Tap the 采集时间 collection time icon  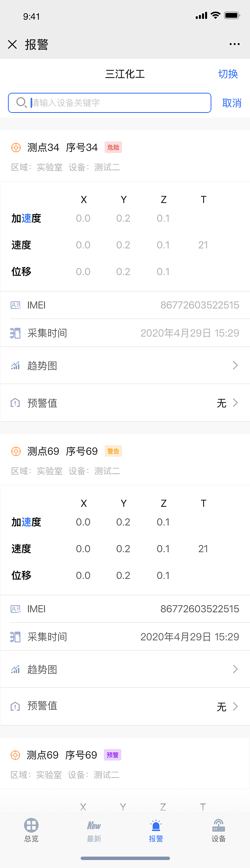tap(15, 333)
